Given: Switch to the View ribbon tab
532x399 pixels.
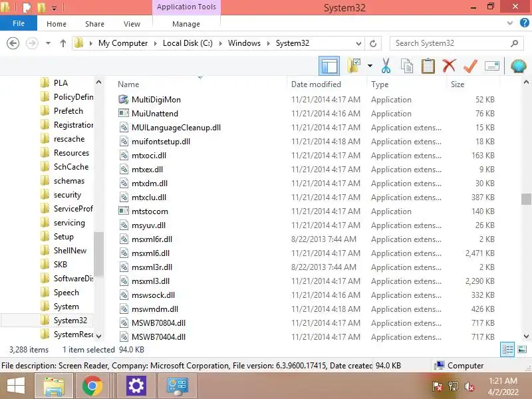Looking at the screenshot, I should [x=132, y=24].
